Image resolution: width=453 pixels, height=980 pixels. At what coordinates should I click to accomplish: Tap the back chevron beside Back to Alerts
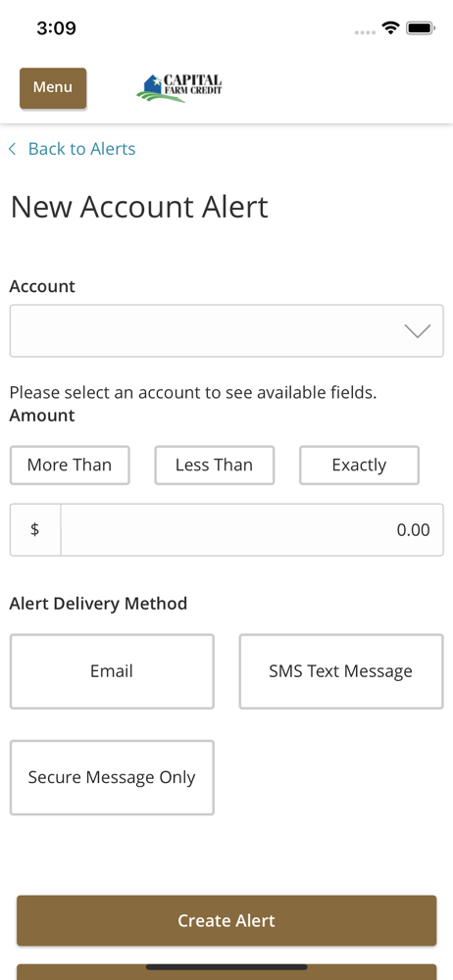click(x=12, y=149)
